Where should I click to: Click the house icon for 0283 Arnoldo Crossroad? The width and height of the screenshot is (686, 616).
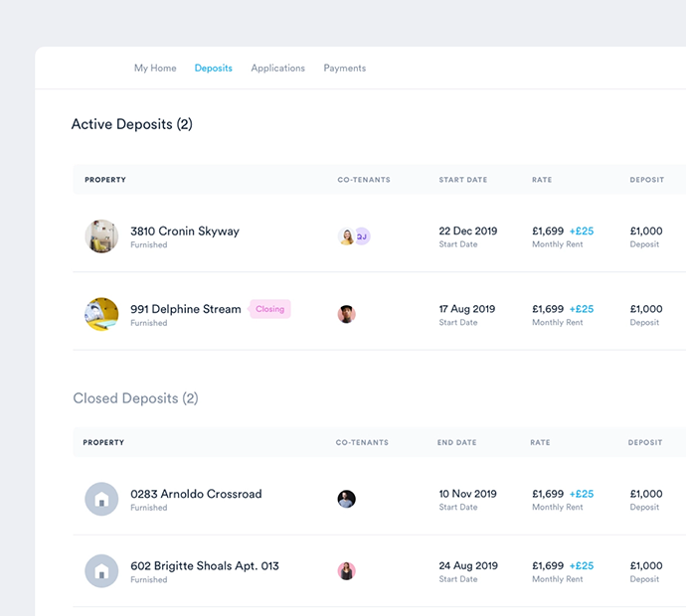point(101,499)
